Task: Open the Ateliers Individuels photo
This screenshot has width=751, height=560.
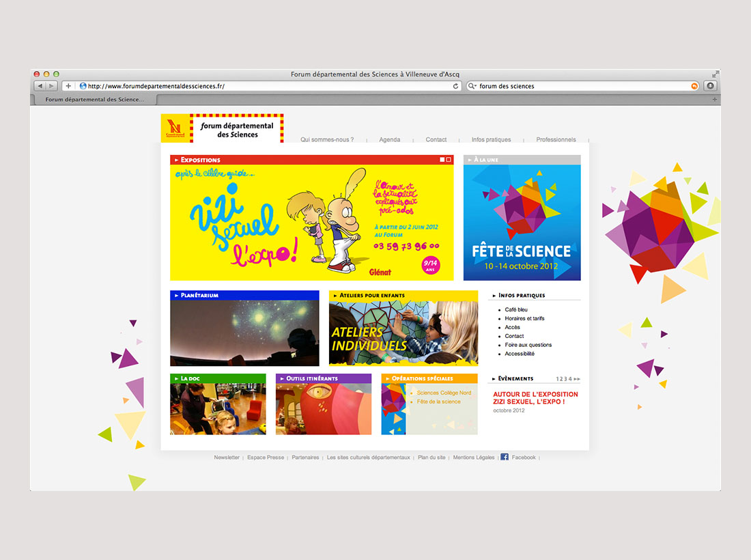Action: [x=403, y=333]
